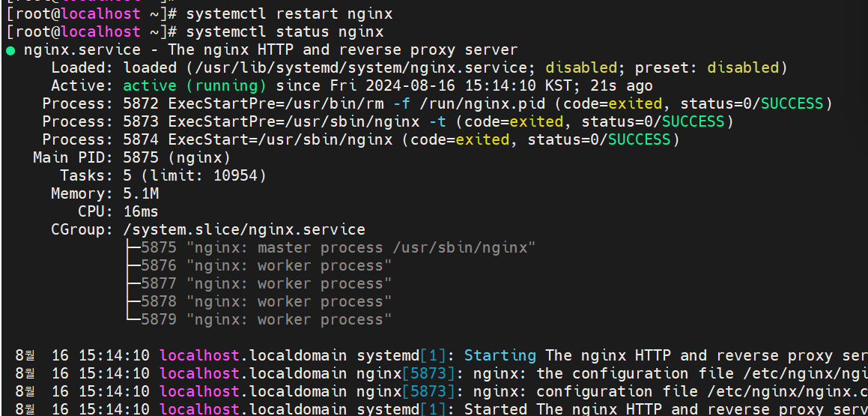The image size is (868, 416).
Task: Click the 'Tasks: 5 (limit: 10954)' line
Action: [x=163, y=175]
